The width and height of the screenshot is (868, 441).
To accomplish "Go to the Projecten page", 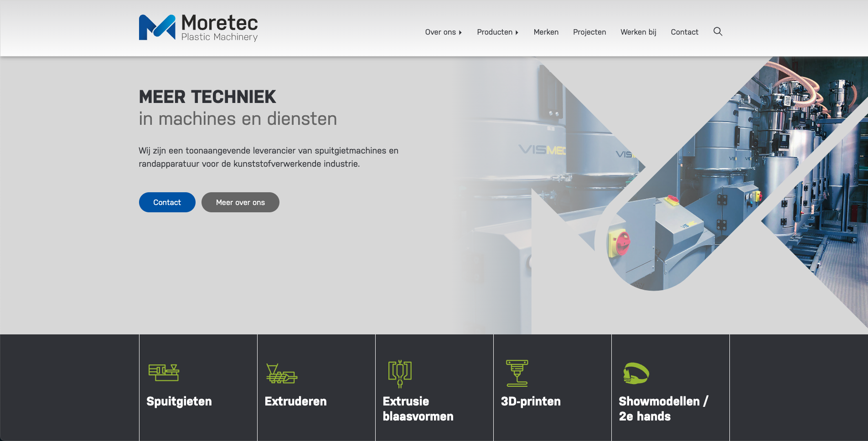I will tap(589, 32).
